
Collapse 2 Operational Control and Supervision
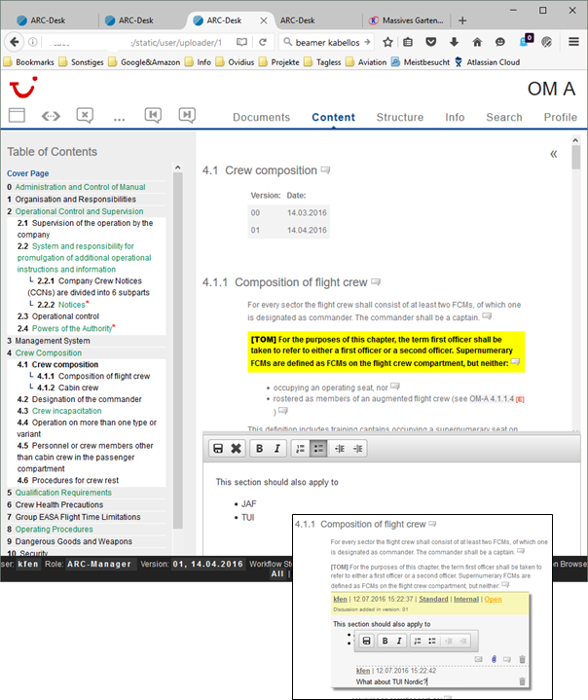pos(79,211)
